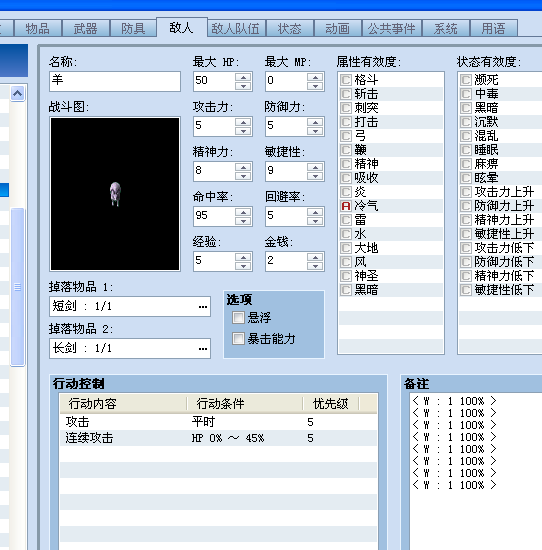Open the 掉落物品 1 selector for 短剑
This screenshot has height=550, width=542.
[x=202, y=307]
